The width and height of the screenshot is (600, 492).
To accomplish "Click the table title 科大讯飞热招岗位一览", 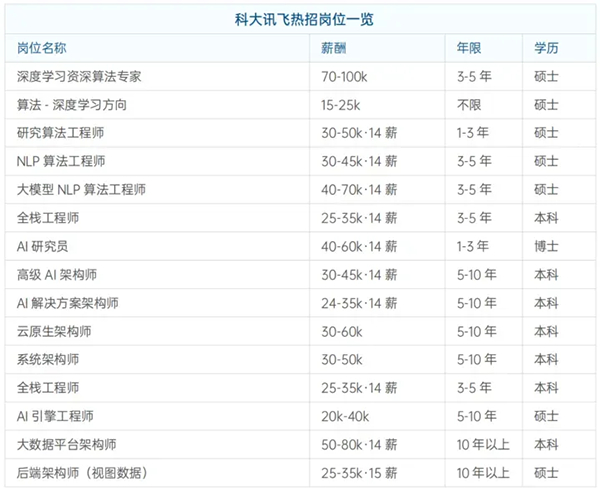I will pyautogui.click(x=304, y=20).
